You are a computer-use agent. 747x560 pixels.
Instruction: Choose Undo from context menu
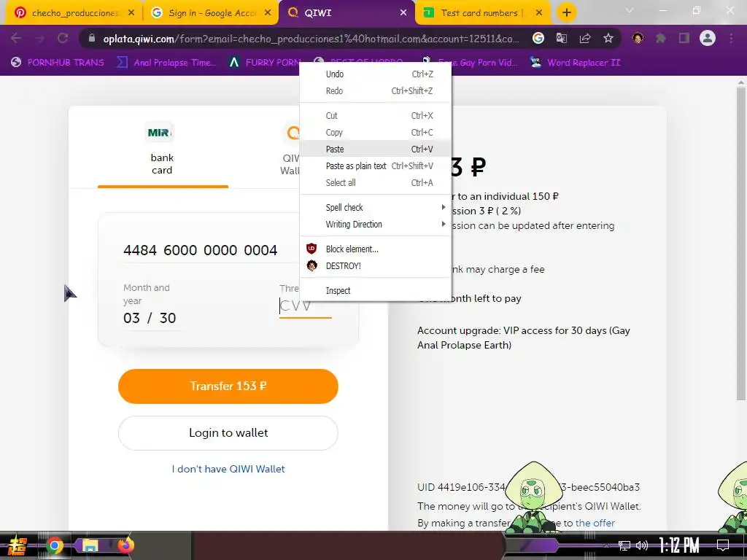pos(376,74)
